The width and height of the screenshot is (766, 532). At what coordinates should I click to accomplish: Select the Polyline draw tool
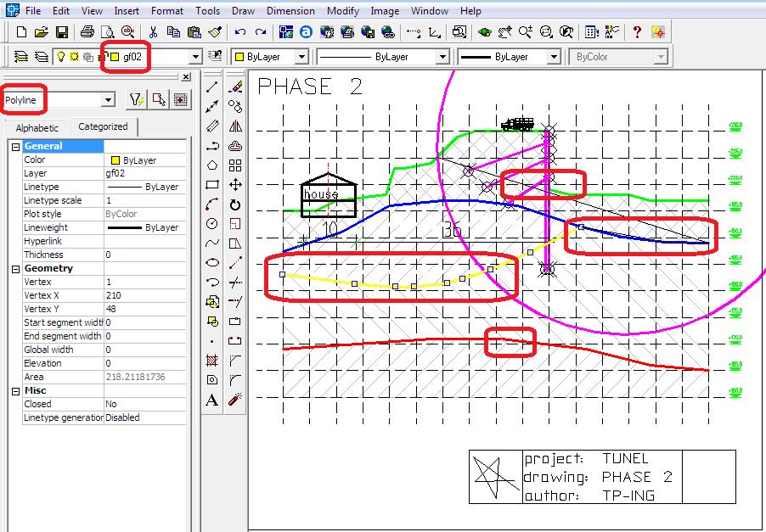click(212, 146)
